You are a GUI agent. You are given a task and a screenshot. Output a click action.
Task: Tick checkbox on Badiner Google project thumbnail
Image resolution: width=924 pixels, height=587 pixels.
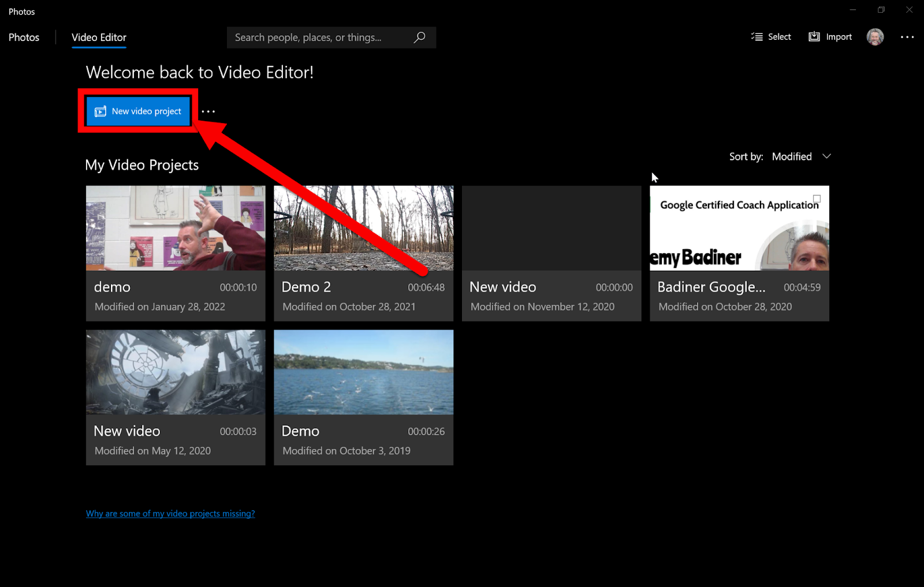tap(817, 199)
